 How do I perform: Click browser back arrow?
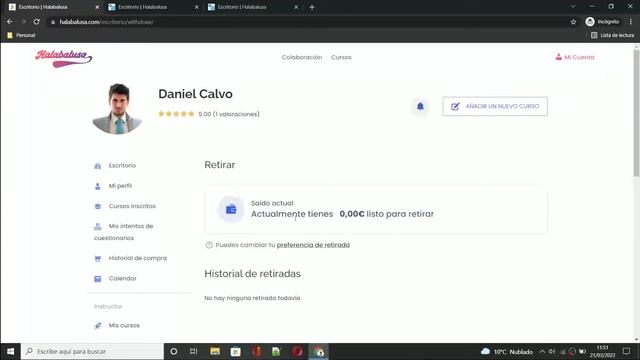tap(10, 22)
